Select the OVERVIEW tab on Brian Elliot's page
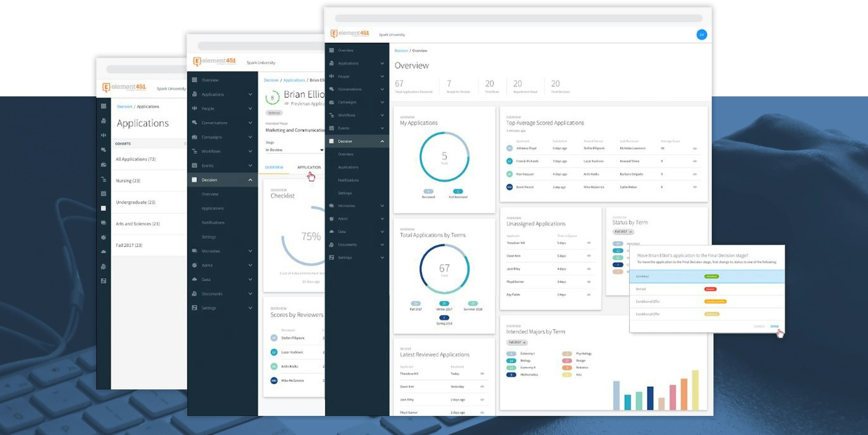868x435 pixels. click(x=274, y=167)
